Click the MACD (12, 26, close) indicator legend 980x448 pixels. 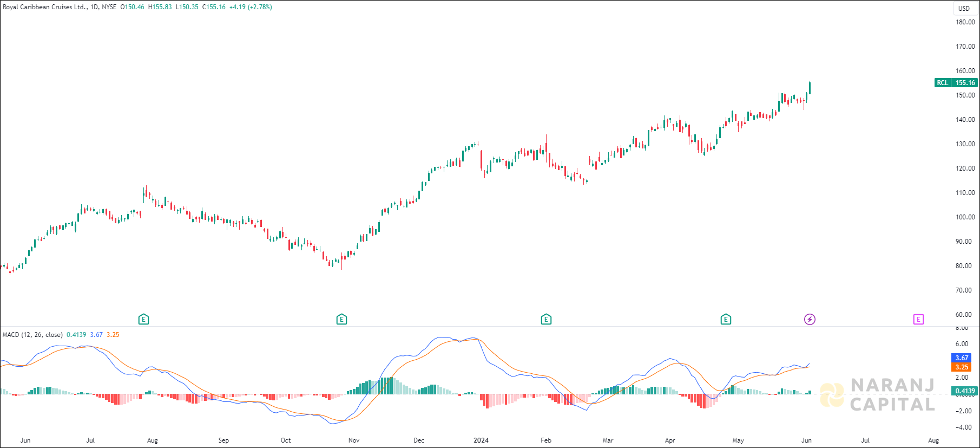pos(32,335)
